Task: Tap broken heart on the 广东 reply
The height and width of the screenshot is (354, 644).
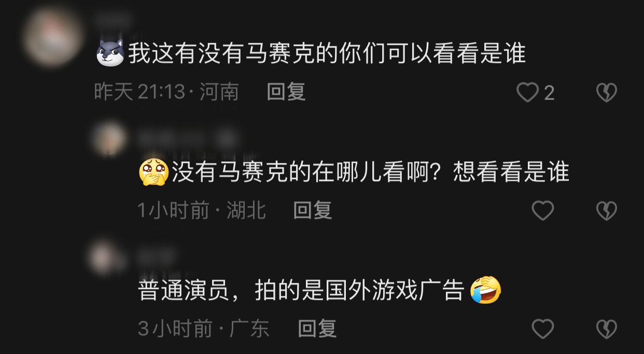Action: click(606, 329)
